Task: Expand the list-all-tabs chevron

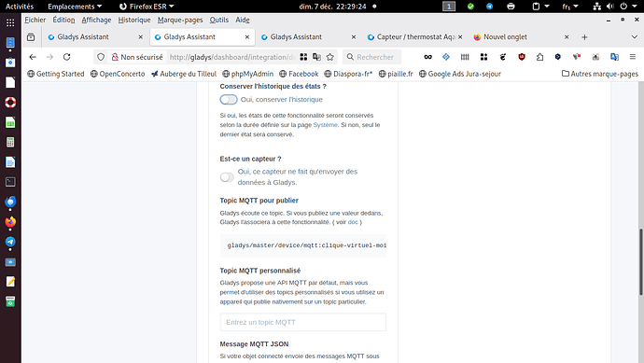Action: (x=634, y=37)
